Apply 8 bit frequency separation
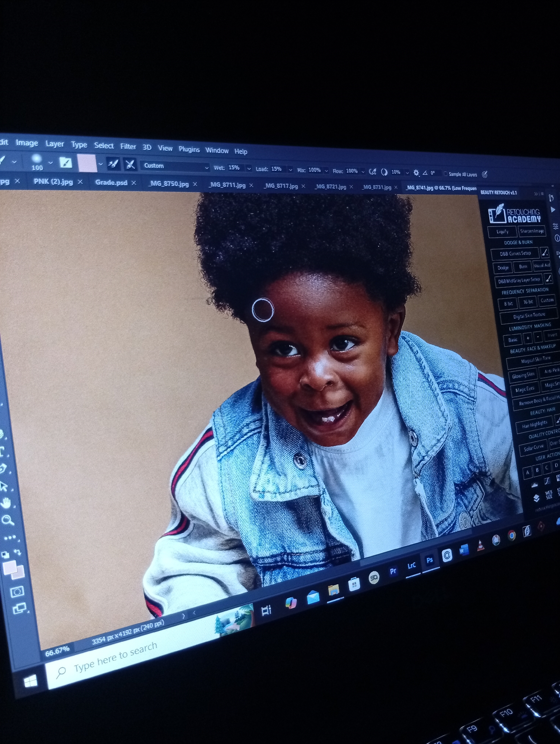Image resolution: width=560 pixels, height=744 pixels. (x=508, y=304)
